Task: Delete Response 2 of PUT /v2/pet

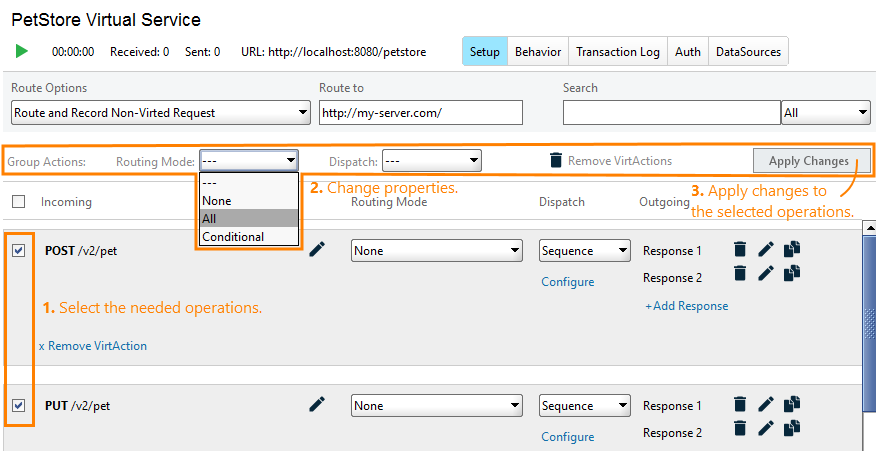Action: click(x=740, y=428)
